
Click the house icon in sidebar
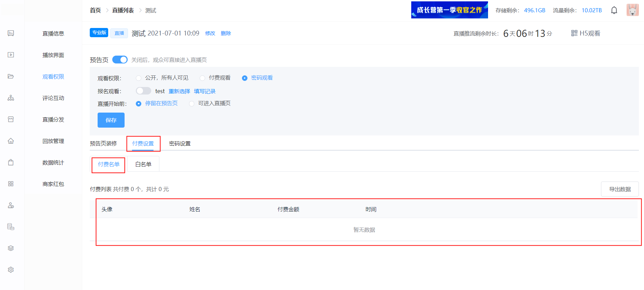coord(11,141)
